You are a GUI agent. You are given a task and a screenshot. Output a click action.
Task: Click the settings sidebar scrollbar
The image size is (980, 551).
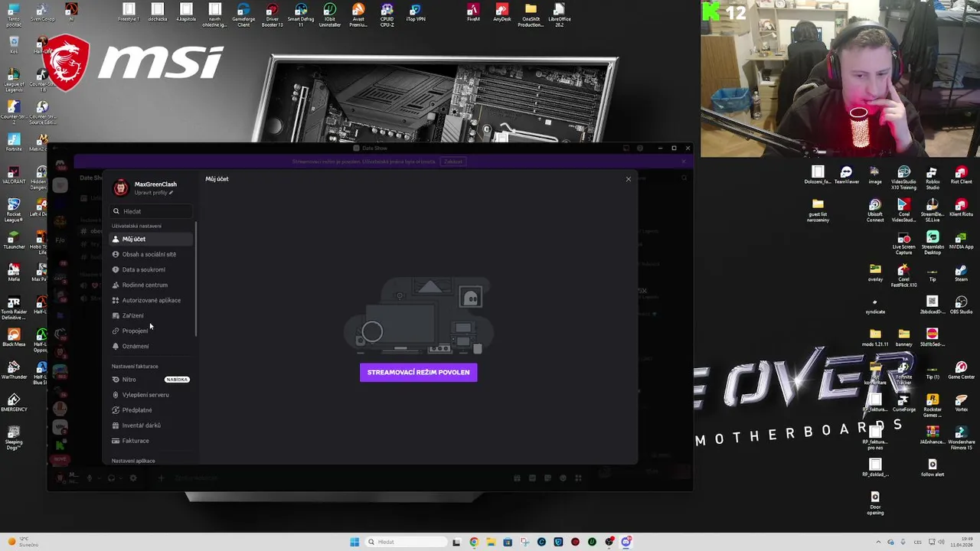point(196,279)
